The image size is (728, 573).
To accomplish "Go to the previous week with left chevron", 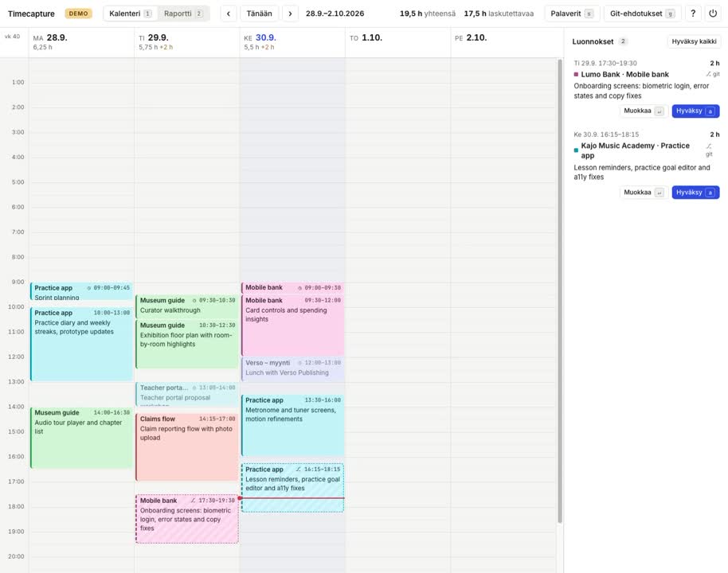I will 228,14.
